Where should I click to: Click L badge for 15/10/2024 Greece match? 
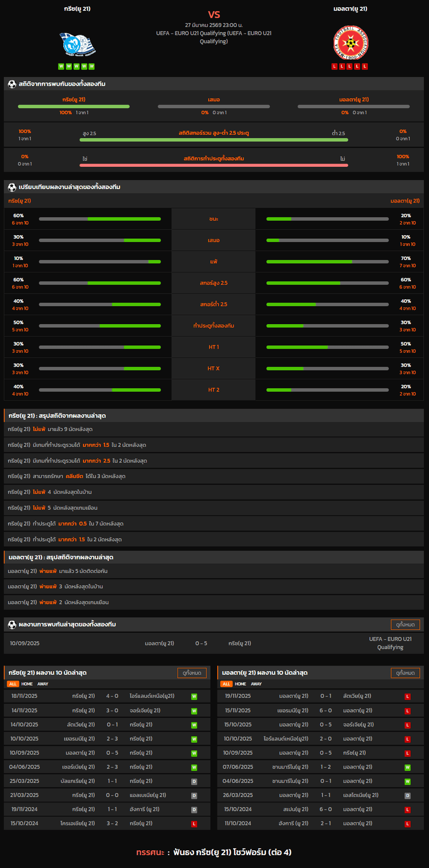pyautogui.click(x=194, y=824)
